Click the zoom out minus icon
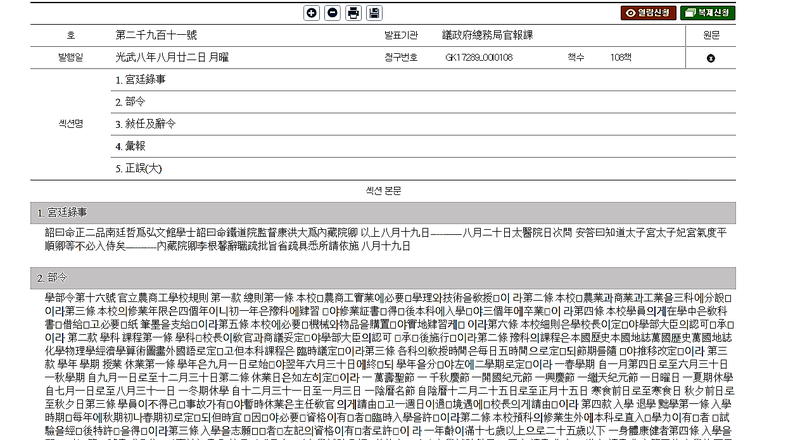This screenshot has width=800, height=440. 332,13
